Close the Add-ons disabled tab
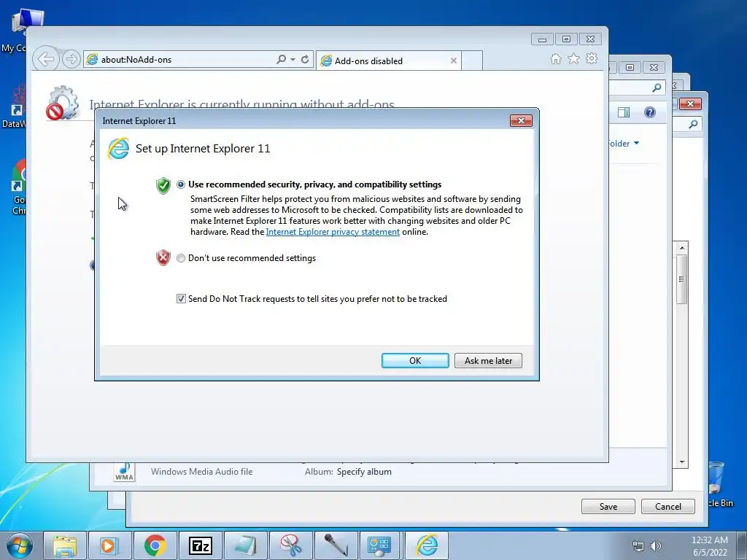This screenshot has width=747, height=560. click(x=454, y=61)
